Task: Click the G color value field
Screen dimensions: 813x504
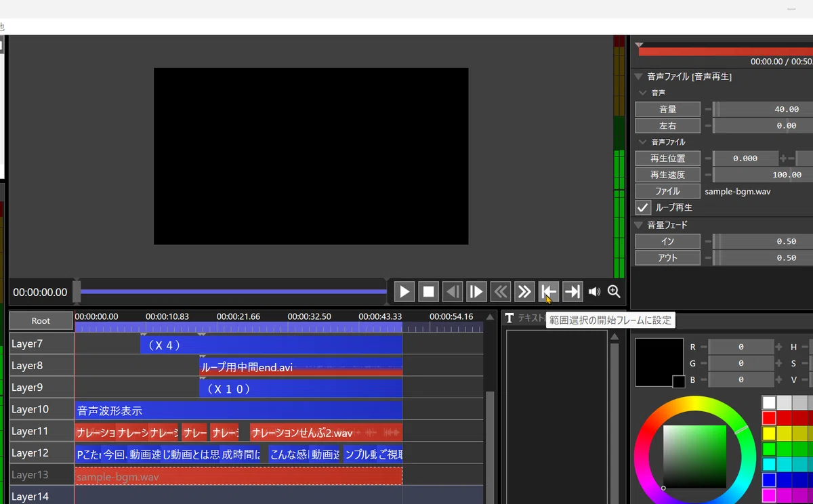Action: point(741,363)
